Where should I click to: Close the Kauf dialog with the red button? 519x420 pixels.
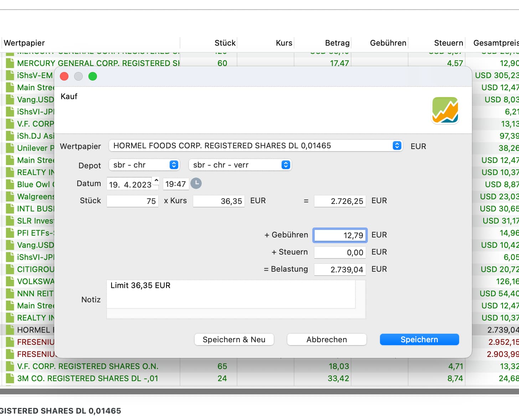pos(64,76)
